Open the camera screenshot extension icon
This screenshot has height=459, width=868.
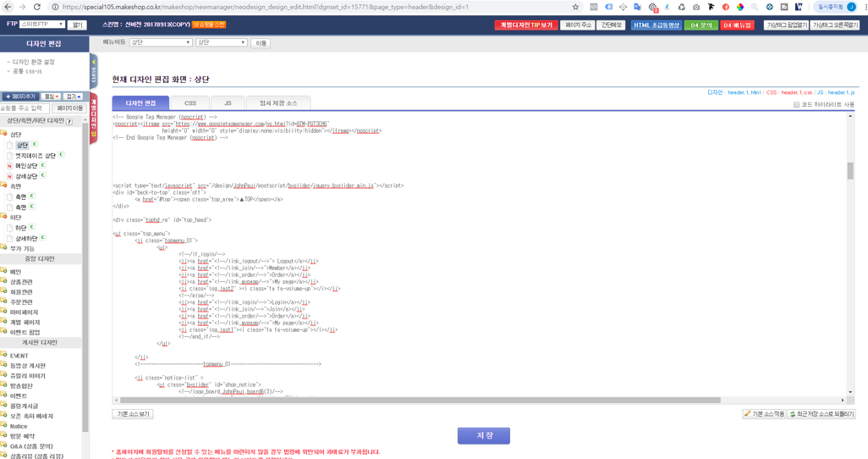tap(696, 8)
